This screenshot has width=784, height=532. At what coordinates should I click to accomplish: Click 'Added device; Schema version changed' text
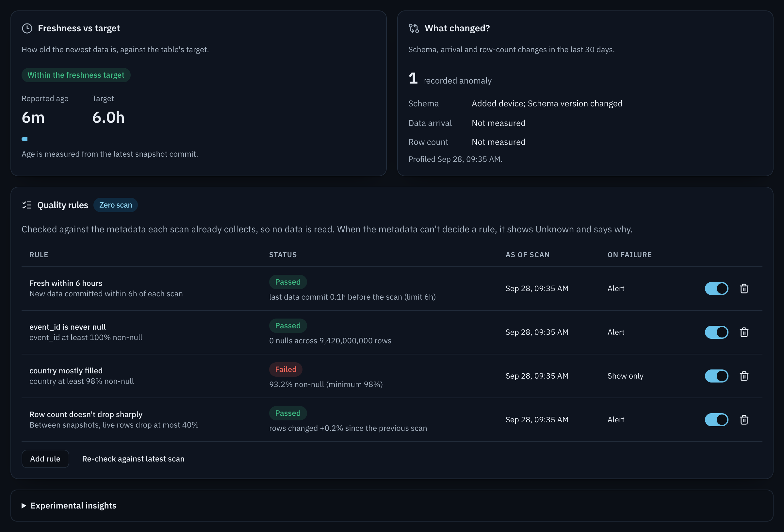547,103
